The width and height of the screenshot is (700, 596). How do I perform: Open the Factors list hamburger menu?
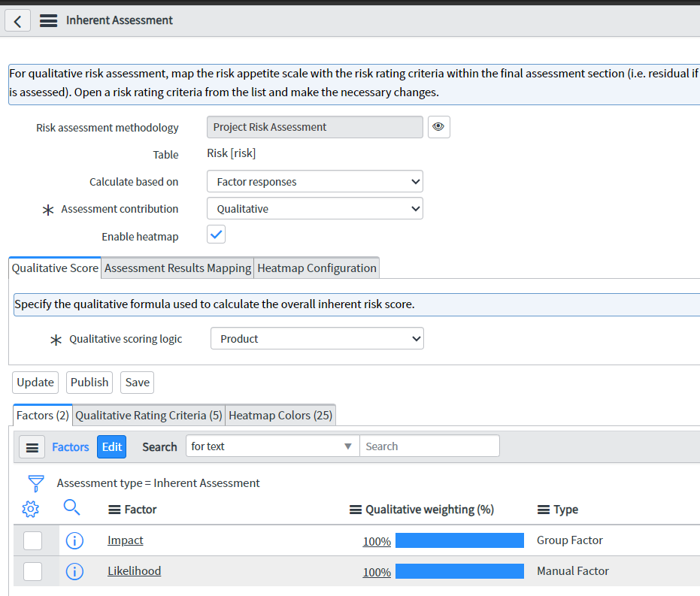32,446
